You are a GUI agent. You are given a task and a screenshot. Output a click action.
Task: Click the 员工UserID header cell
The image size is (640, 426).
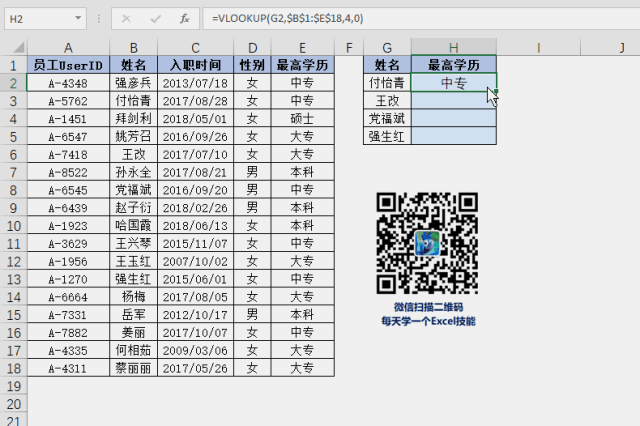[68, 65]
